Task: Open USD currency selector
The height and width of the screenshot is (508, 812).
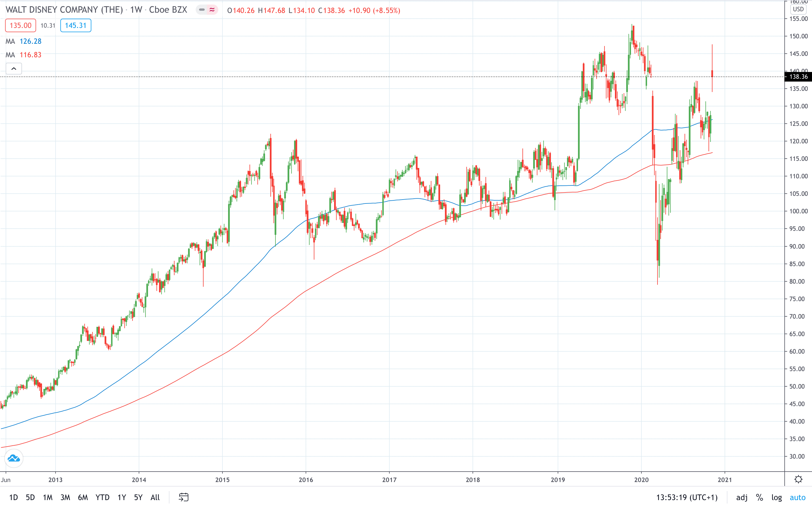Action: [798, 9]
